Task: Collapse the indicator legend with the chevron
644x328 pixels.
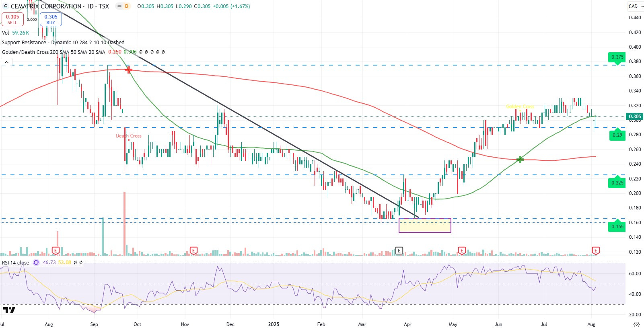Action: coord(7,62)
